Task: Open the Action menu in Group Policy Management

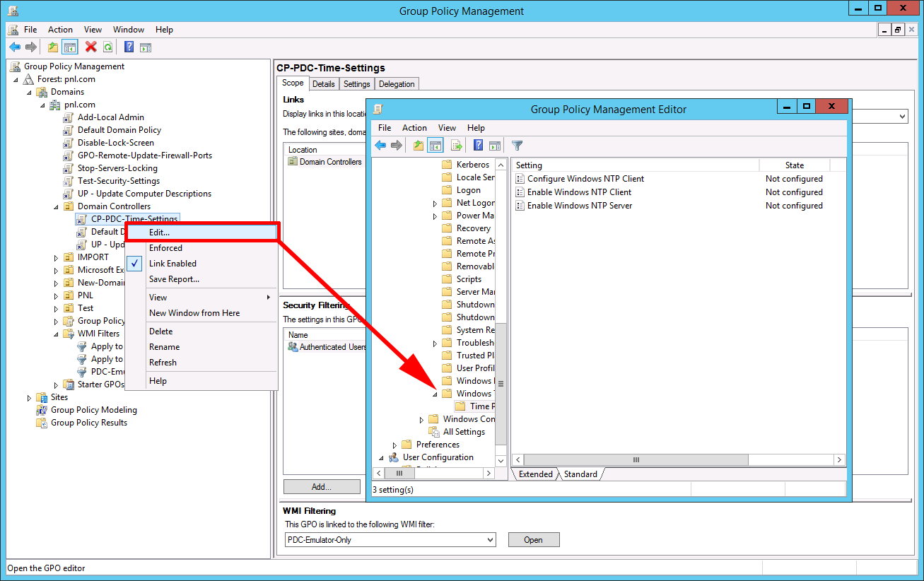Action: pyautogui.click(x=60, y=30)
